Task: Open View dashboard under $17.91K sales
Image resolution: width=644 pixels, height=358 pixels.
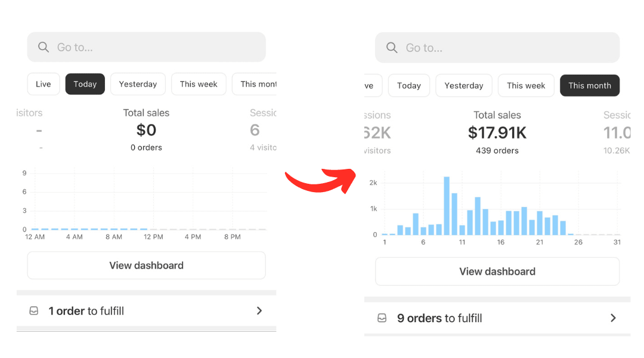Action: [497, 271]
